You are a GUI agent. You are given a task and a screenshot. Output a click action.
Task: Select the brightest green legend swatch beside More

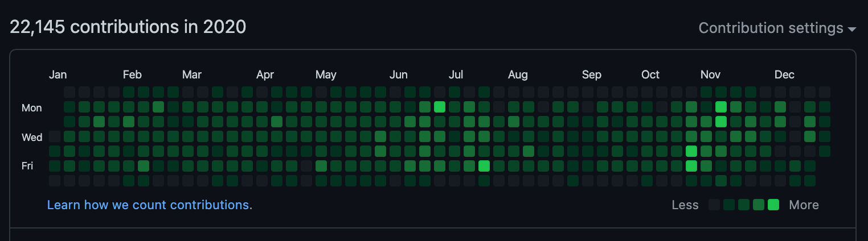[x=773, y=205]
